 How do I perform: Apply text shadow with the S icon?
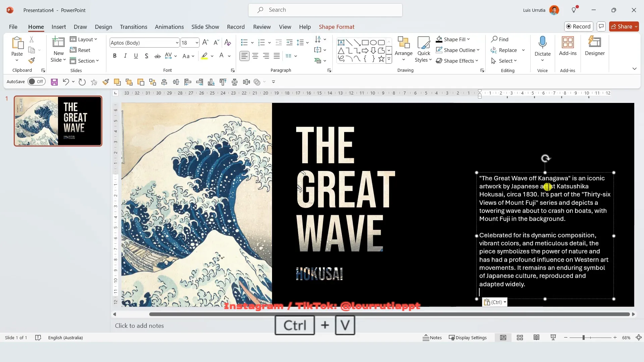(147, 56)
